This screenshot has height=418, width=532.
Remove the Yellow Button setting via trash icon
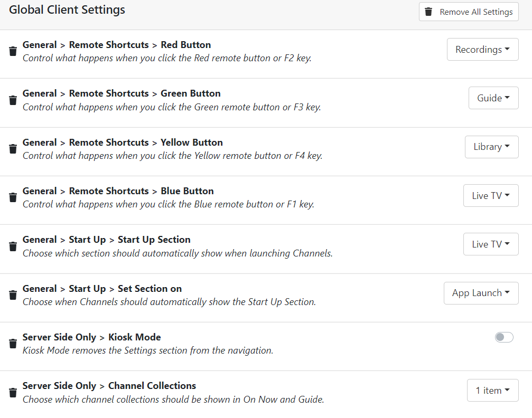(x=13, y=149)
